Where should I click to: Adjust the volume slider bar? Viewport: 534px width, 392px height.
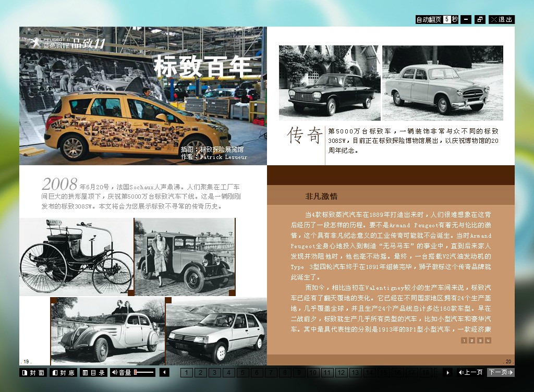(144, 373)
